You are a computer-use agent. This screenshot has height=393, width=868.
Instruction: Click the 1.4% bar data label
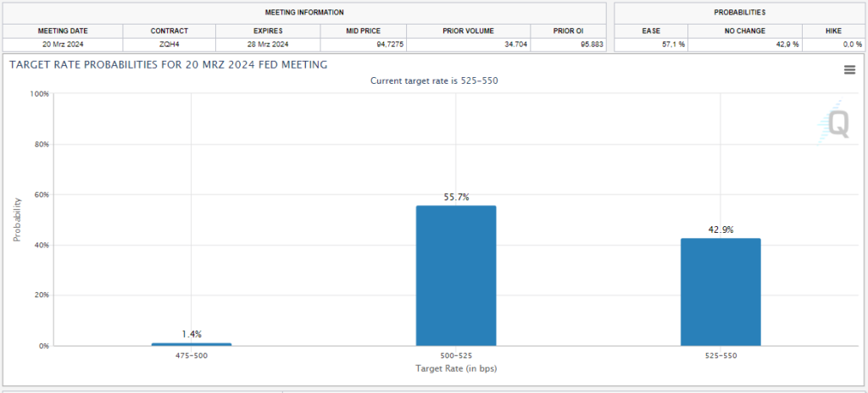[192, 335]
